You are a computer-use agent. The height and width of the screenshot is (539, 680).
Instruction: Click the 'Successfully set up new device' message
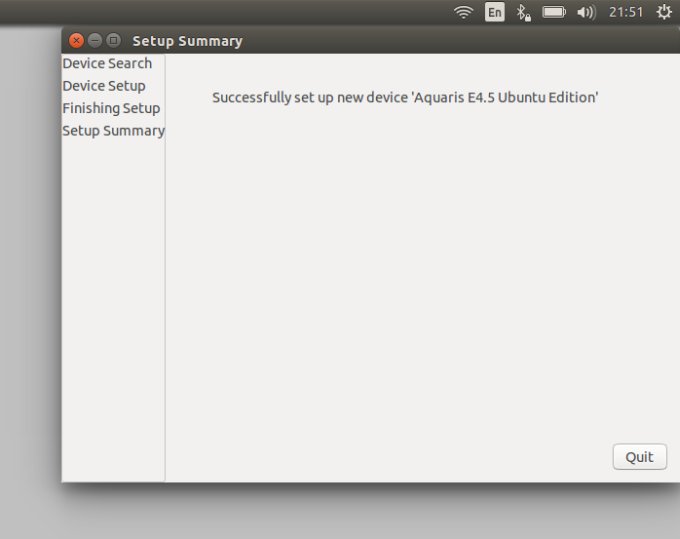point(405,97)
